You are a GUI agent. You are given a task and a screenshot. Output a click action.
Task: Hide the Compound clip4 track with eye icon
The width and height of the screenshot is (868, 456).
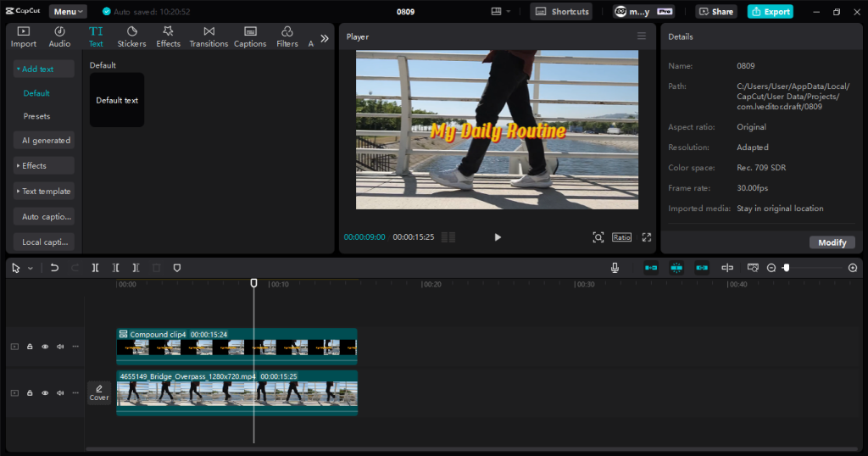click(x=45, y=347)
